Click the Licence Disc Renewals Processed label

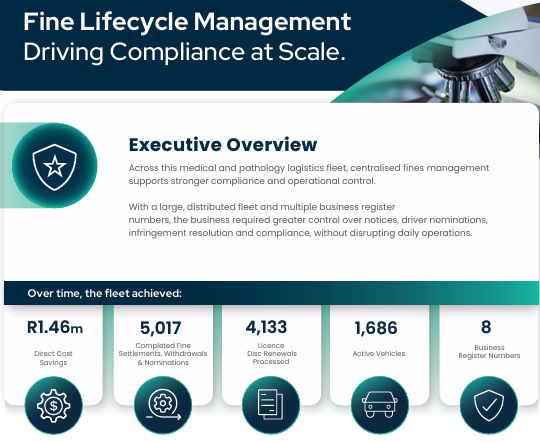271,353
